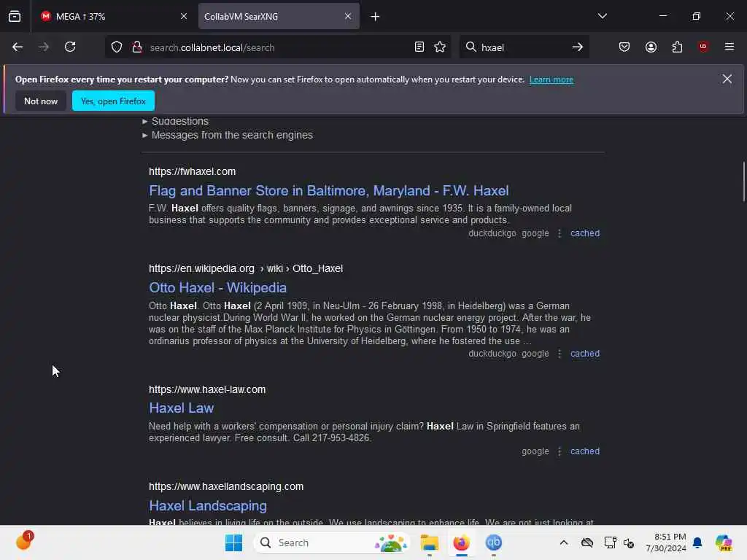Go back to previous page
747x560 pixels.
tap(18, 47)
